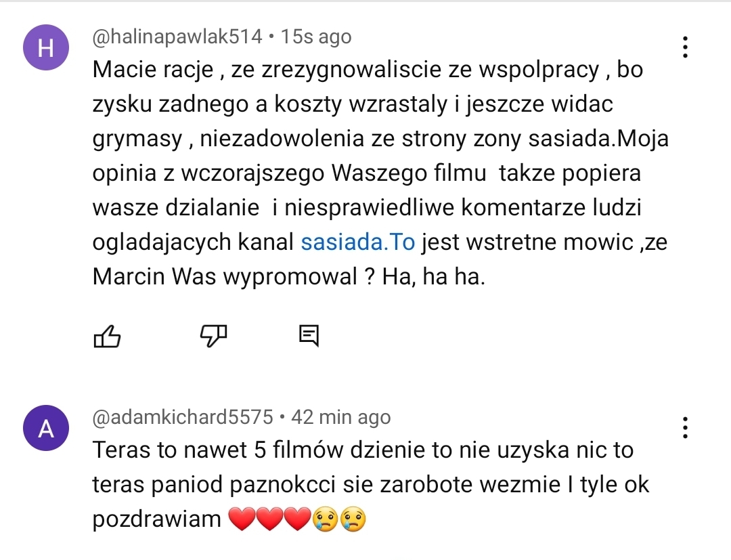The image size is (731, 560).
Task: Open the @halinapawlak514 channel username
Action: [177, 37]
